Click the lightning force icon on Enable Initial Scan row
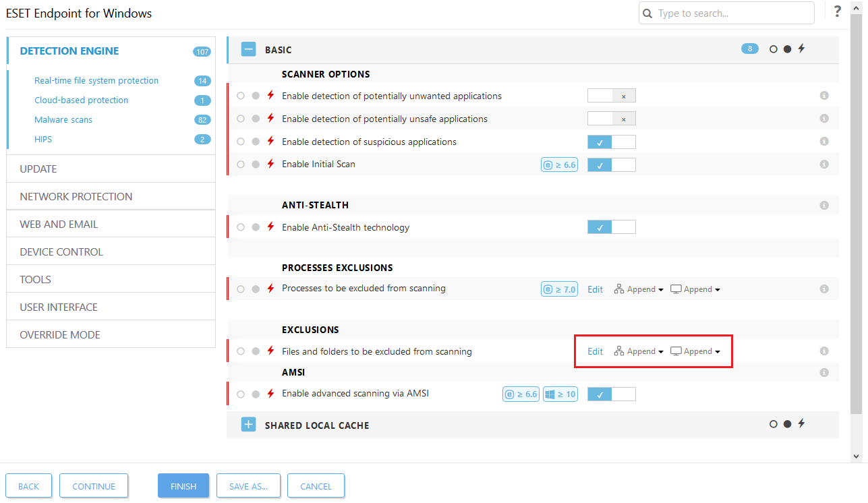This screenshot has width=868, height=503. coord(270,164)
